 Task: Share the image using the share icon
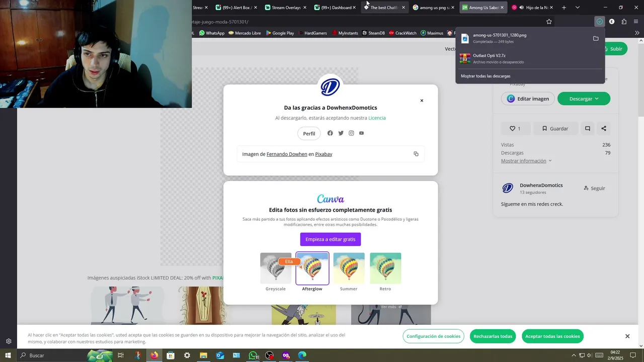pos(604,129)
